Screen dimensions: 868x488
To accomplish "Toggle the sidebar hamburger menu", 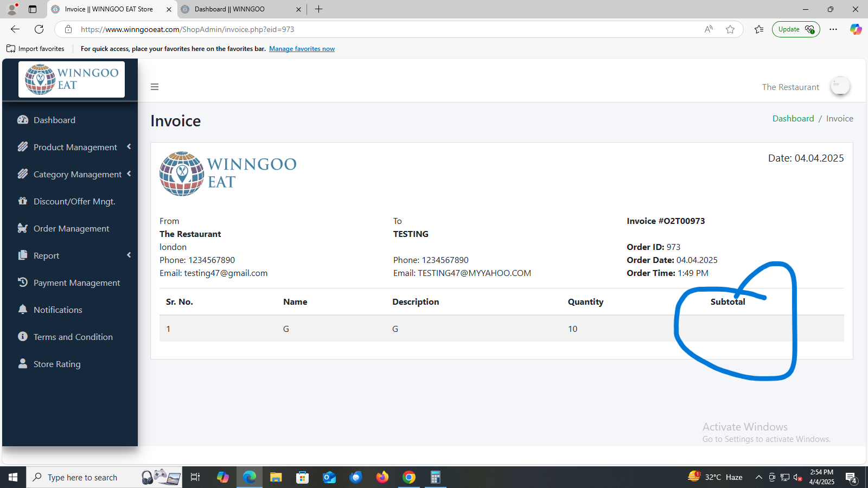I will click(155, 87).
